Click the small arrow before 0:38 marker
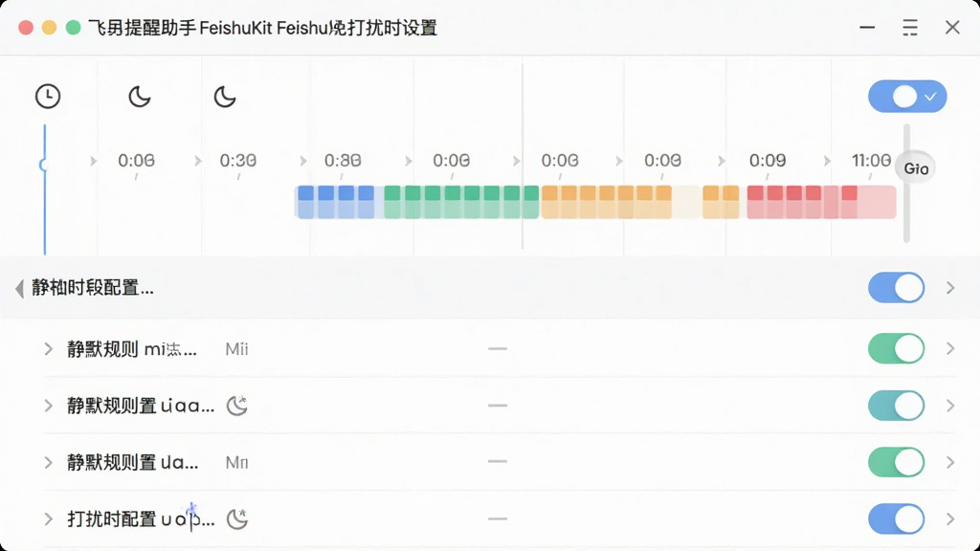Viewport: 980px width, 551px height. click(x=303, y=161)
